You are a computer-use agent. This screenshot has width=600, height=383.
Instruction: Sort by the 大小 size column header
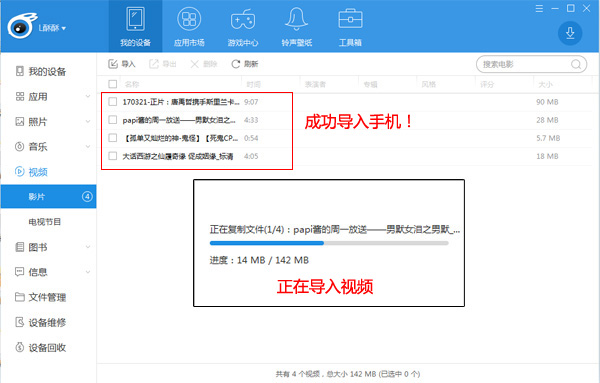click(546, 84)
